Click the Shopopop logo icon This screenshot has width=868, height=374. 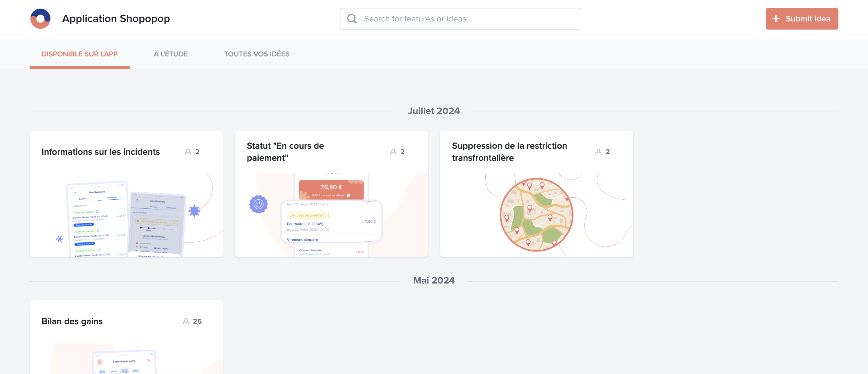coord(40,18)
